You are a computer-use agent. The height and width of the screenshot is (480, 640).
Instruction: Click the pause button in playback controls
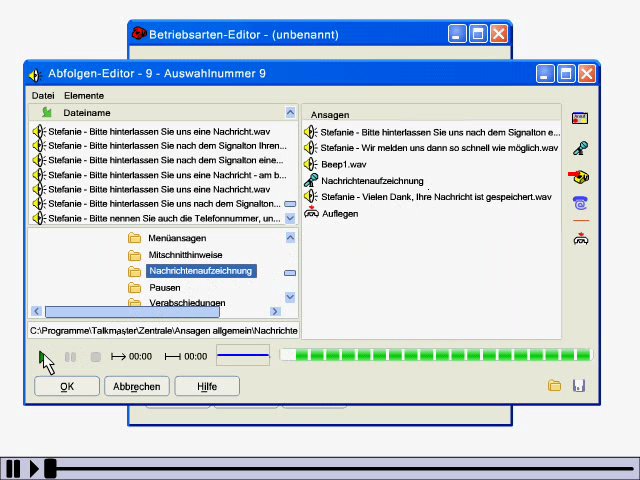(70, 357)
